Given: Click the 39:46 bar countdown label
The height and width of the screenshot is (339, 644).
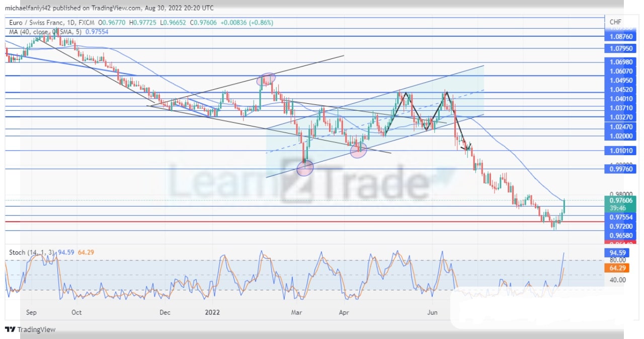Looking at the screenshot, I should [x=617, y=208].
